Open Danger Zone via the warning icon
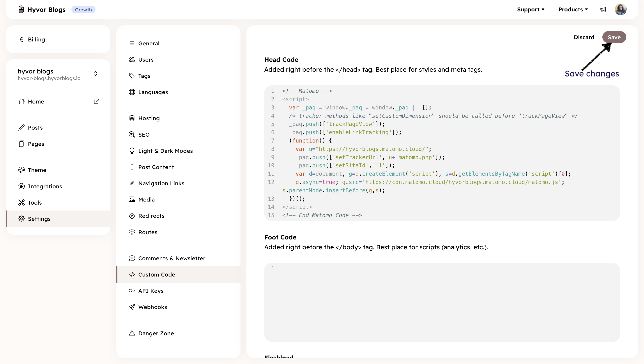Image resolution: width=644 pixels, height=364 pixels. (x=132, y=333)
